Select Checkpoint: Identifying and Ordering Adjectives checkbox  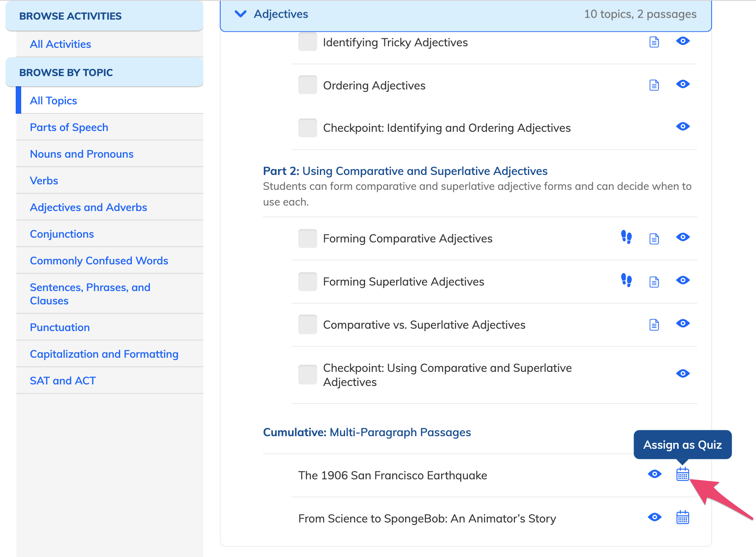pyautogui.click(x=308, y=128)
